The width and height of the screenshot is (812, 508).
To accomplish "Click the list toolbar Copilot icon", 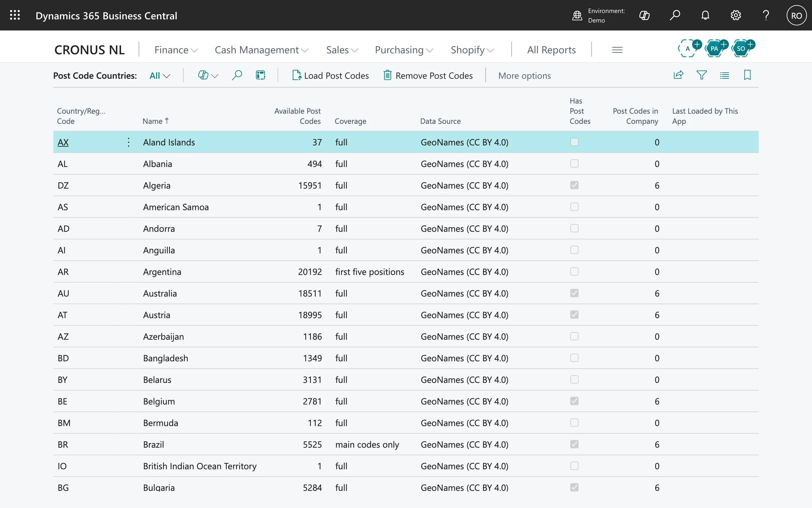I will 203,75.
